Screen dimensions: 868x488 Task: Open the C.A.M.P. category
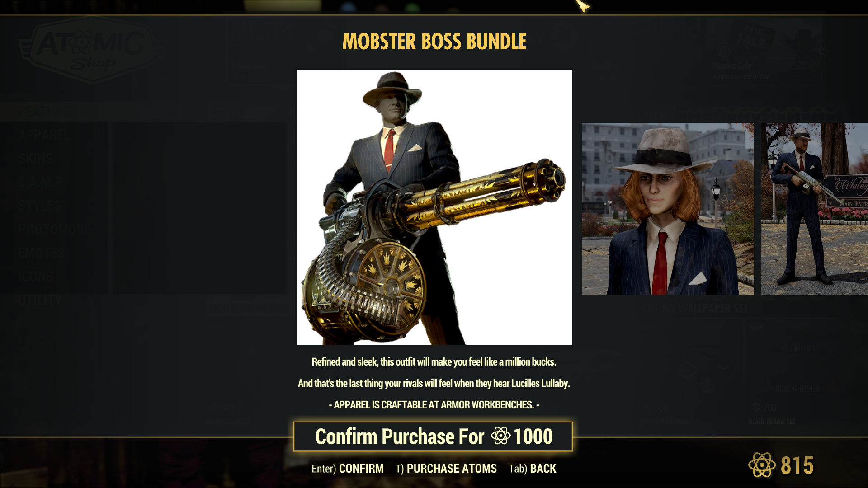coord(41,182)
